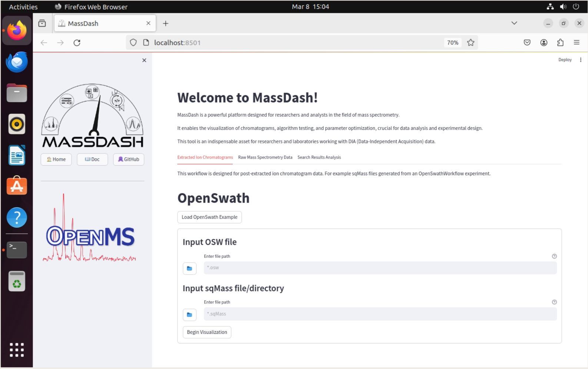
Task: Save page to Pocket
Action: click(527, 43)
